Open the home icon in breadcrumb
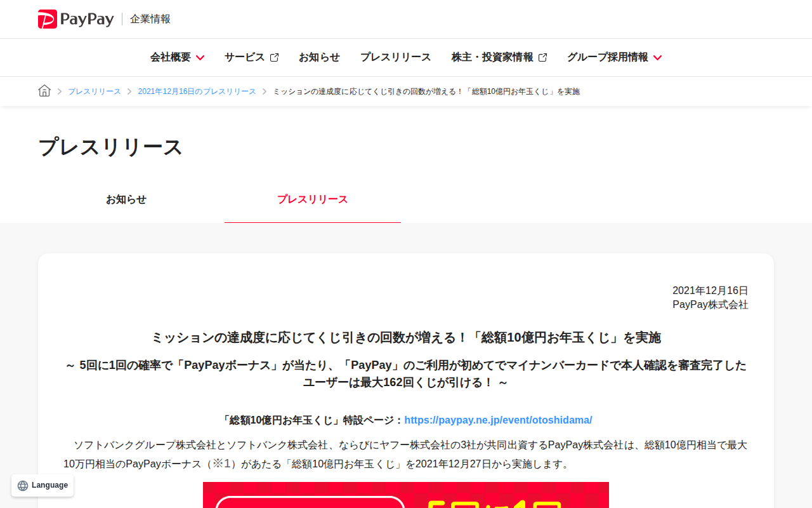This screenshot has width=812, height=508. tap(44, 91)
